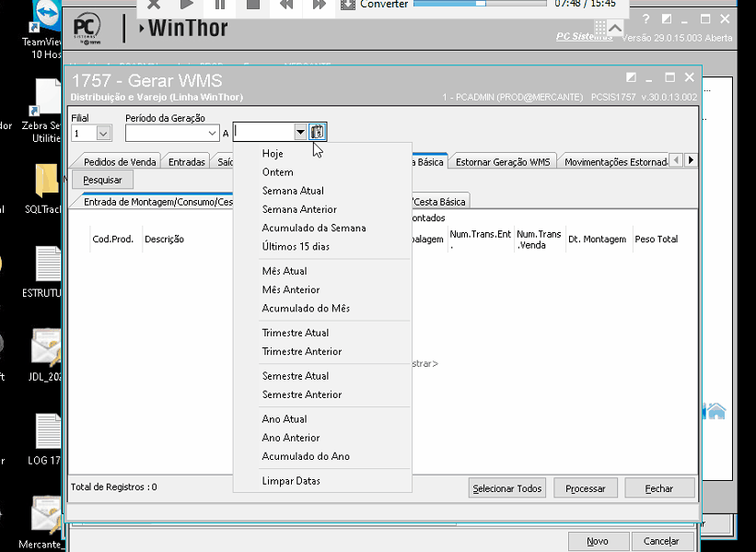This screenshot has height=552, width=756.
Task: Click the Peso Total column header
Action: coord(657,239)
